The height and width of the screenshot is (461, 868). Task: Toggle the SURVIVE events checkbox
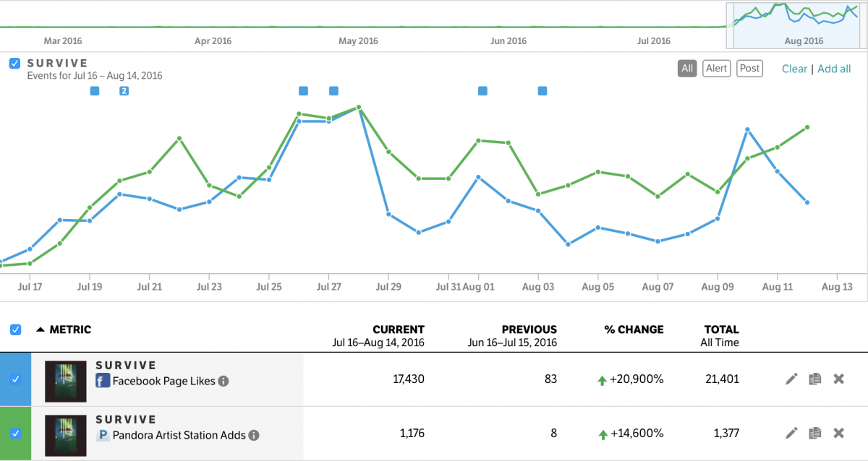14,63
